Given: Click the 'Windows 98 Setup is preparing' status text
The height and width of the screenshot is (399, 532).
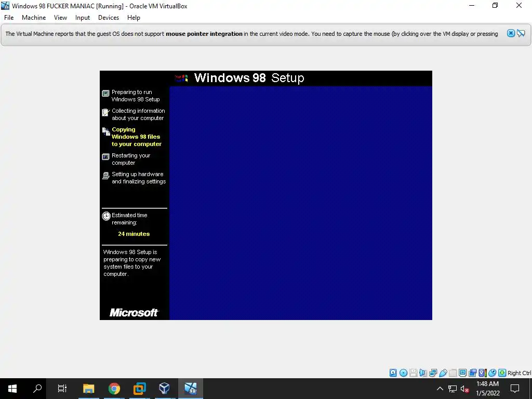Looking at the screenshot, I should point(131,263).
